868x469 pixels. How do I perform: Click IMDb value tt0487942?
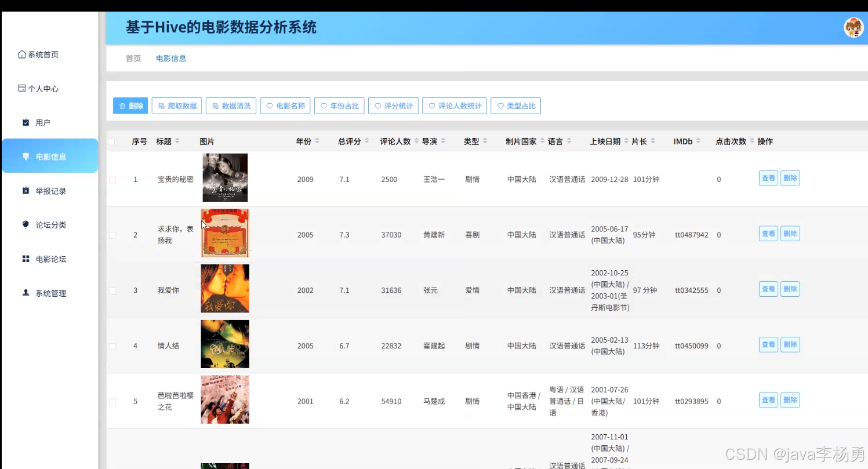[692, 235]
